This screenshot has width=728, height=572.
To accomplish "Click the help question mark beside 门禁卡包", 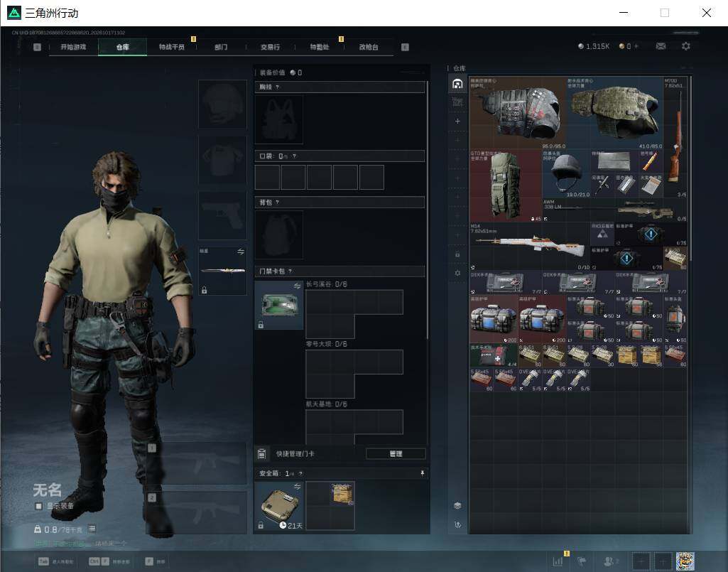I will (290, 271).
